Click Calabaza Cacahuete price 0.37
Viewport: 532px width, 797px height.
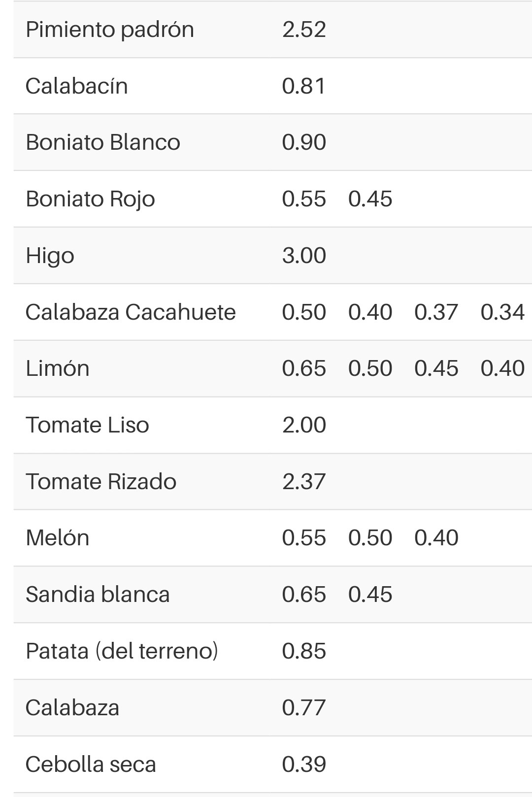click(436, 312)
